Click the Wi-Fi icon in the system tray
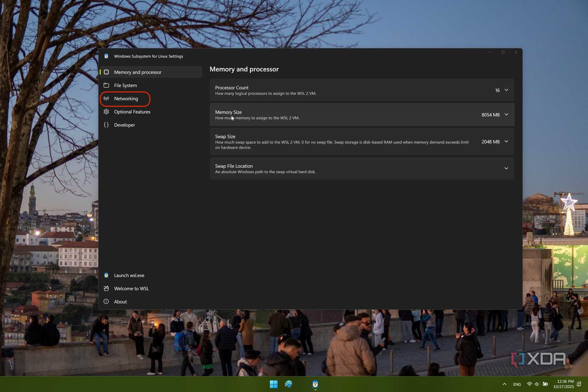Viewport: 588px width, 392px height. pyautogui.click(x=529, y=384)
